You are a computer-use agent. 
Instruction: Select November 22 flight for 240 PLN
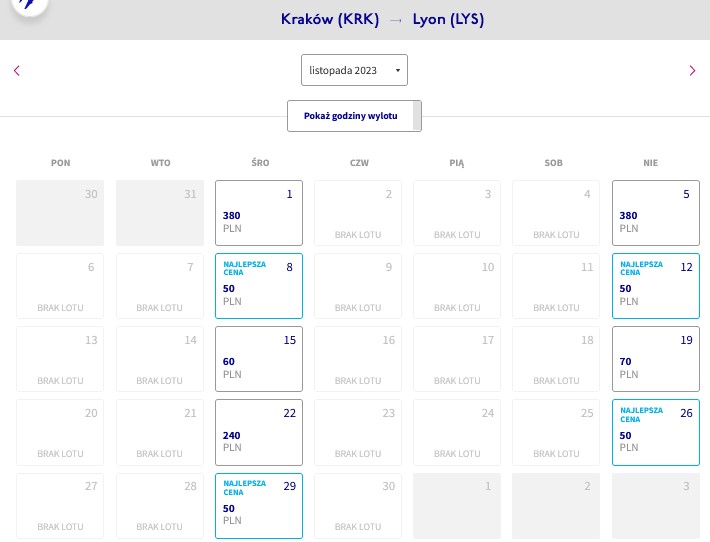tap(259, 432)
